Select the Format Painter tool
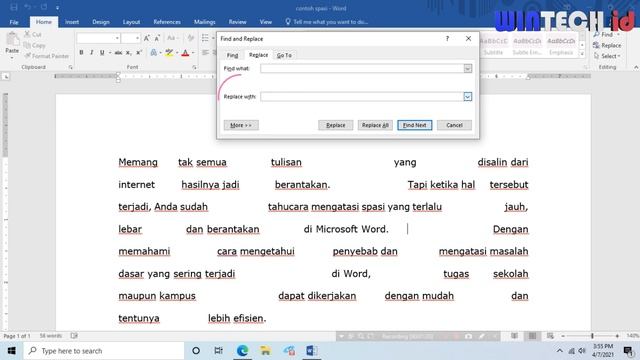This screenshot has height=360, width=640. point(47,56)
